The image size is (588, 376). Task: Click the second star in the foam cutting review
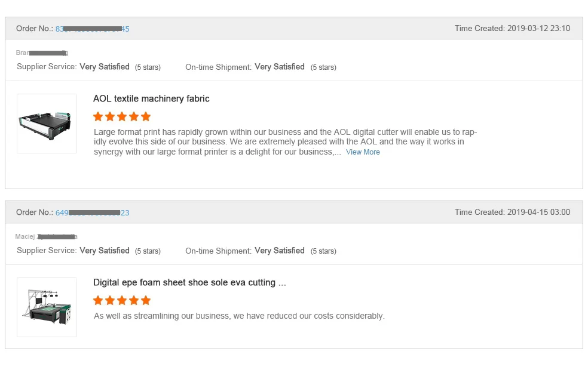tap(111, 300)
